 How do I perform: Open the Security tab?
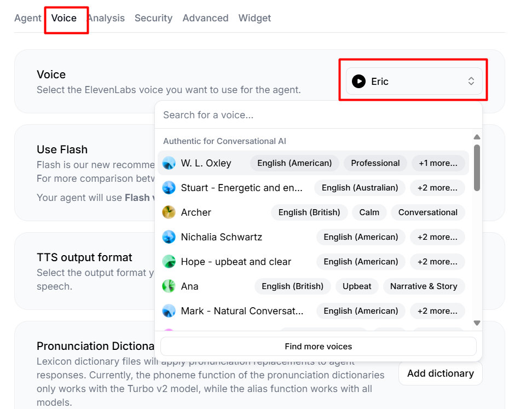tap(153, 18)
